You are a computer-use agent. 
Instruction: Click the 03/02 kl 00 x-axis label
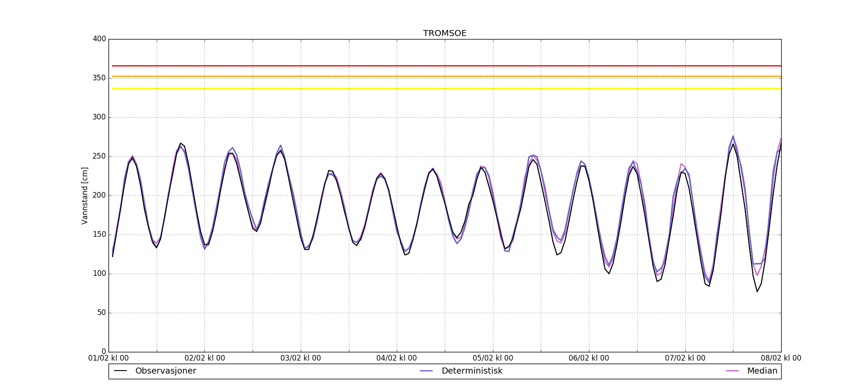300,358
